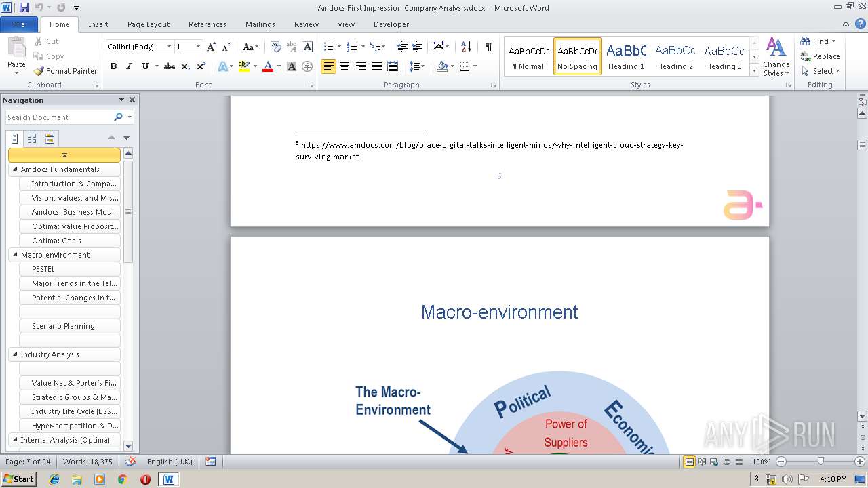Copy the selection

(x=49, y=56)
